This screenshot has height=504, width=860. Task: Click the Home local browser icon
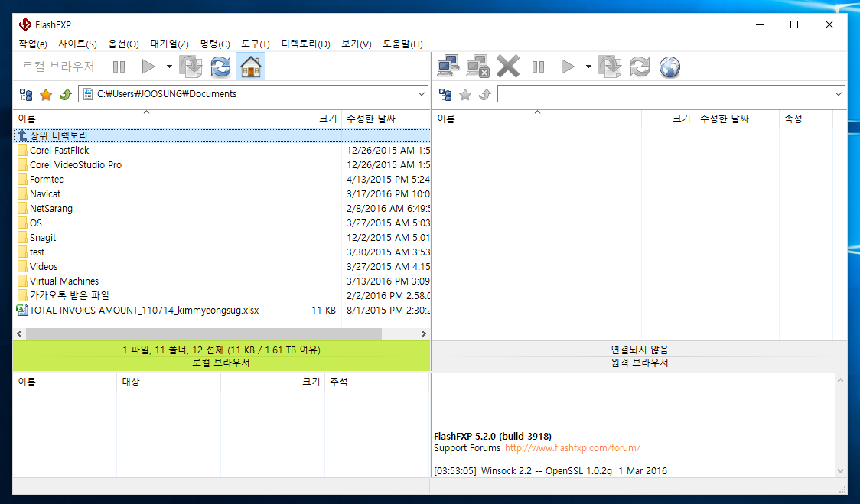point(251,67)
